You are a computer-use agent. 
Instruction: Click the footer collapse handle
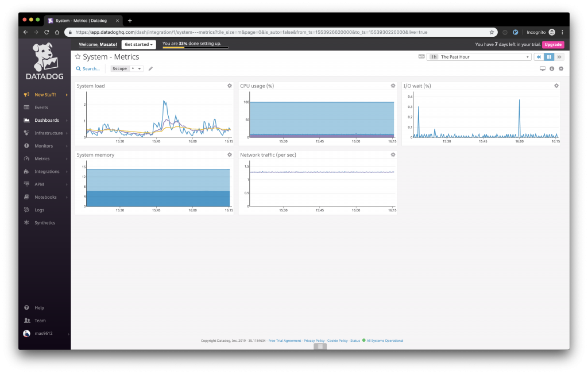320,346
